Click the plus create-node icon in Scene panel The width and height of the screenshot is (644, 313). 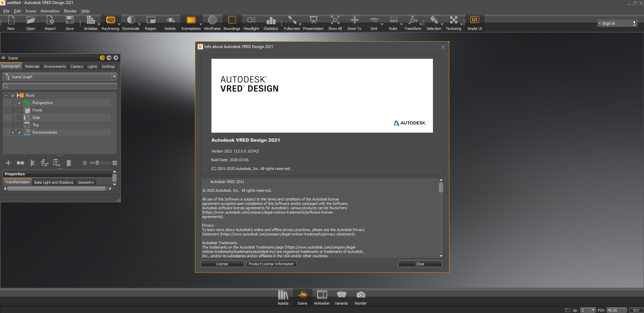click(x=8, y=163)
